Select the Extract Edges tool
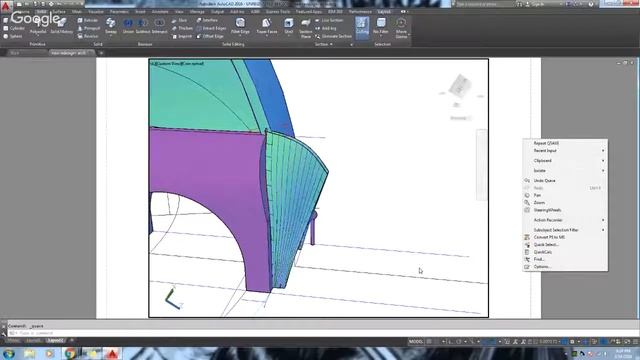640x360 pixels. coord(211,28)
